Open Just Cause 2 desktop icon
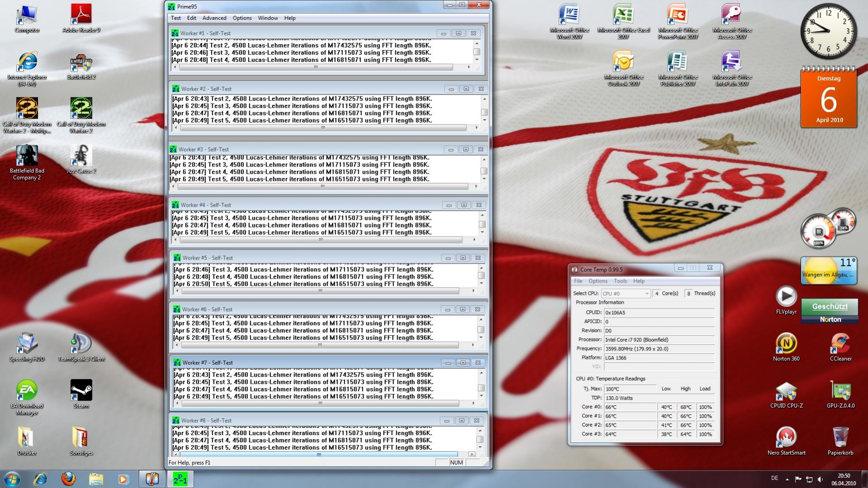 [x=81, y=159]
